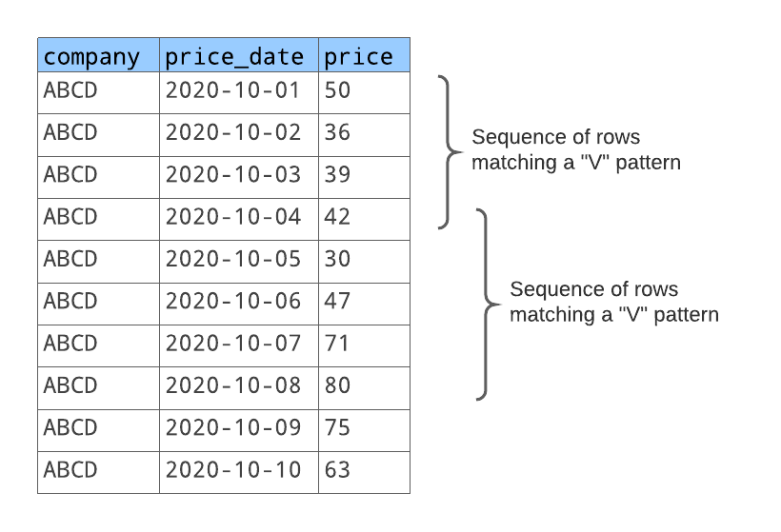Click the lower "V" pattern annotation text

click(x=613, y=302)
